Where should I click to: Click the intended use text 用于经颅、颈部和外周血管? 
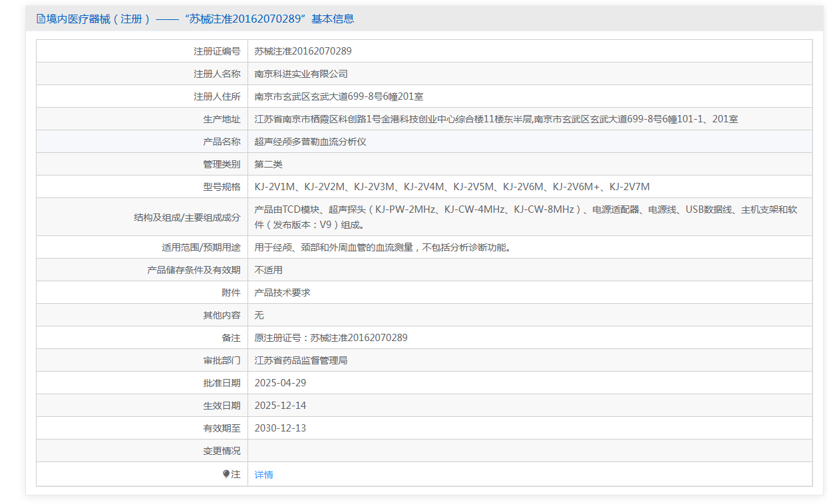[383, 247]
